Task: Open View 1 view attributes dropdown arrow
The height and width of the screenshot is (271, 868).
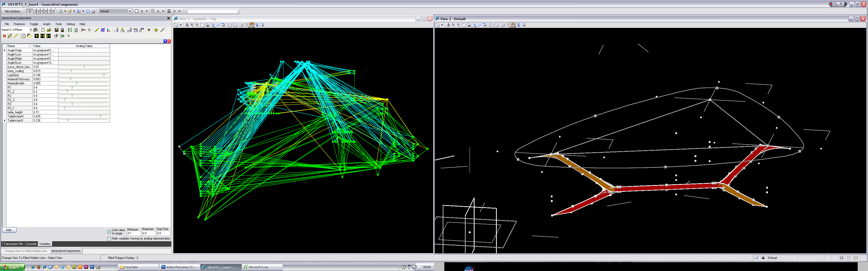Action: (x=181, y=25)
